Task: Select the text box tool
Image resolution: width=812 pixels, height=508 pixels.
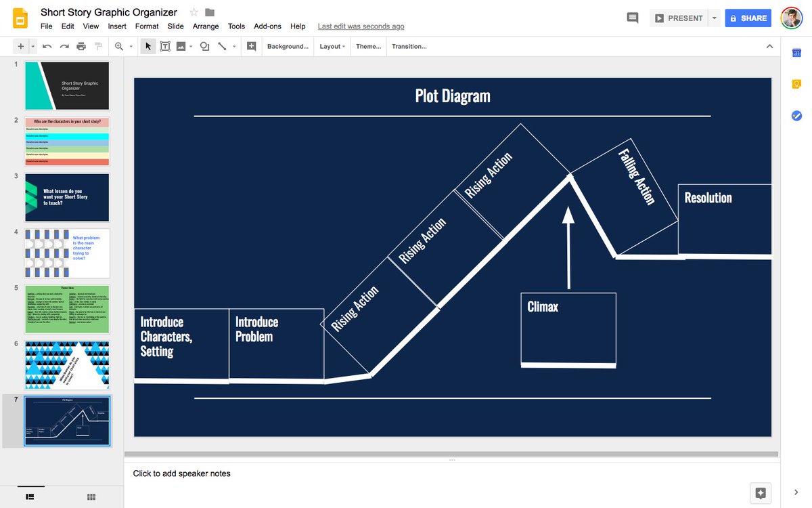Action: pyautogui.click(x=165, y=46)
